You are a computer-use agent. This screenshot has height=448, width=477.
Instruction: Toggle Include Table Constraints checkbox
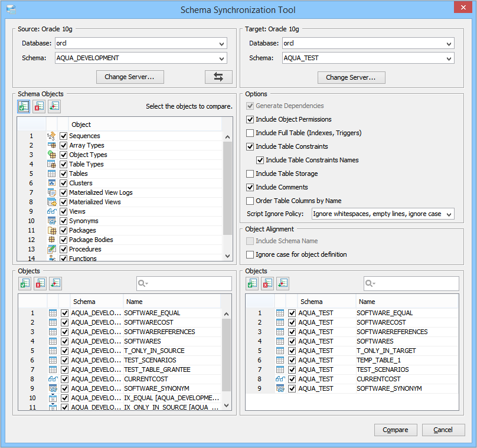250,146
